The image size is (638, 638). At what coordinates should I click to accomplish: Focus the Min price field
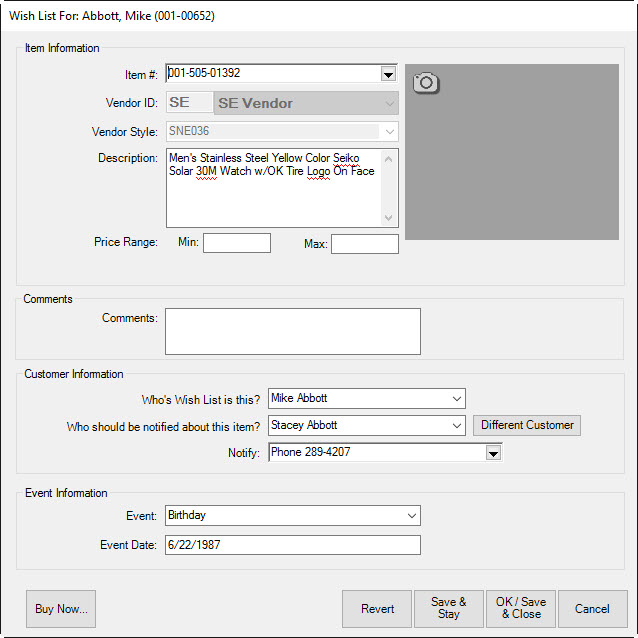[236, 243]
